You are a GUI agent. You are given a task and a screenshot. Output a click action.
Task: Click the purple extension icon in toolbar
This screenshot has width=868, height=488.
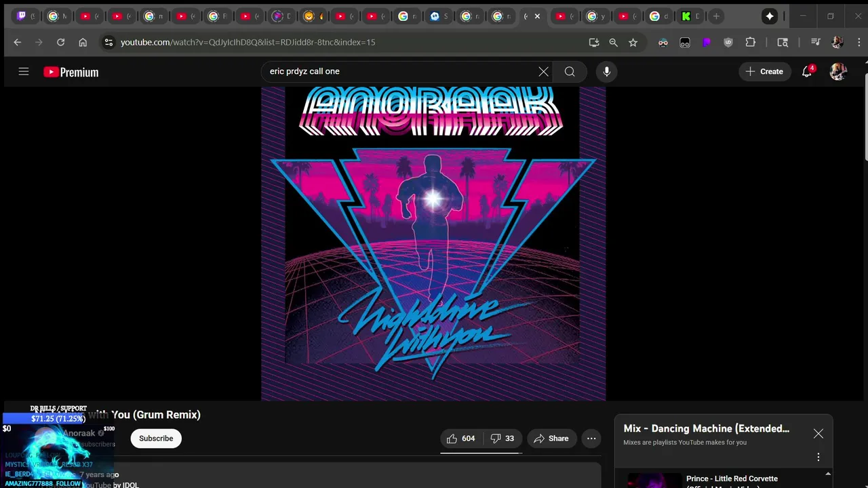tap(707, 42)
